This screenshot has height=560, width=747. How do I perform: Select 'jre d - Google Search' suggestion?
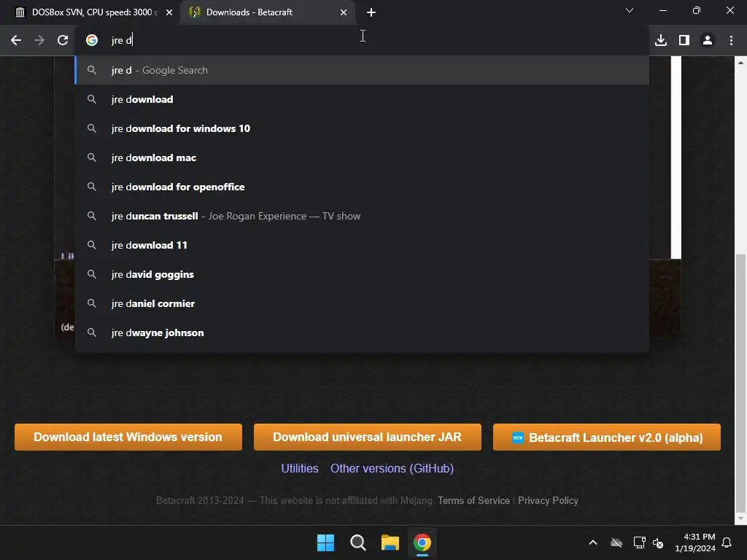pos(362,70)
